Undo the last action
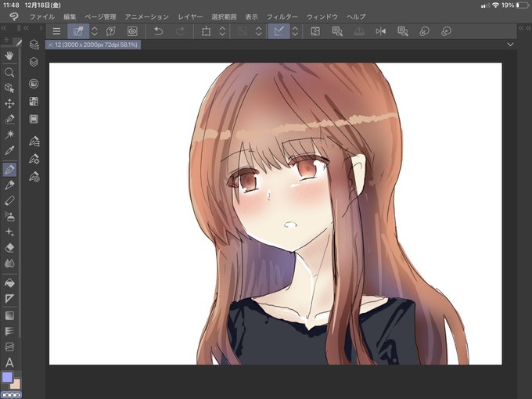 [158, 31]
